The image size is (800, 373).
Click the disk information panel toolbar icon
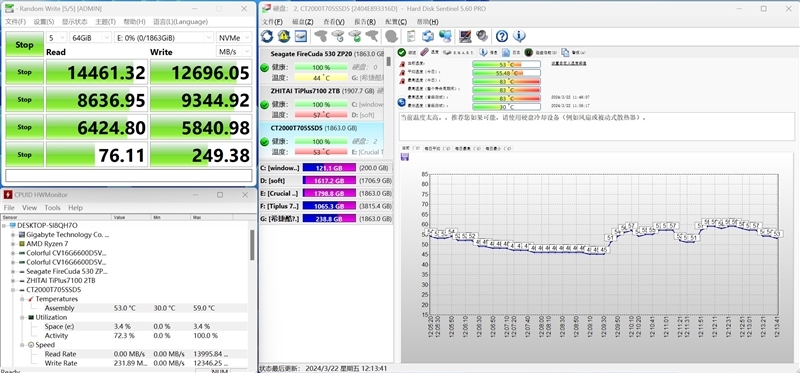[x=301, y=36]
